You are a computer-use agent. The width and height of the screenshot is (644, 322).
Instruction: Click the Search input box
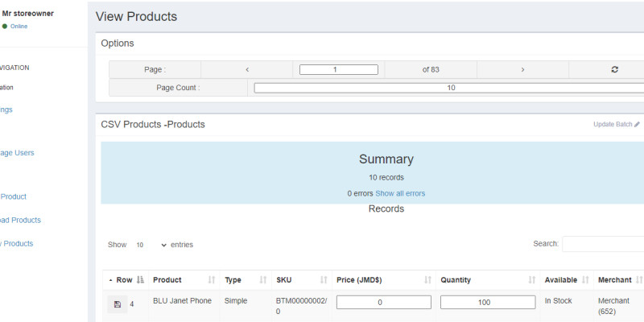[602, 244]
